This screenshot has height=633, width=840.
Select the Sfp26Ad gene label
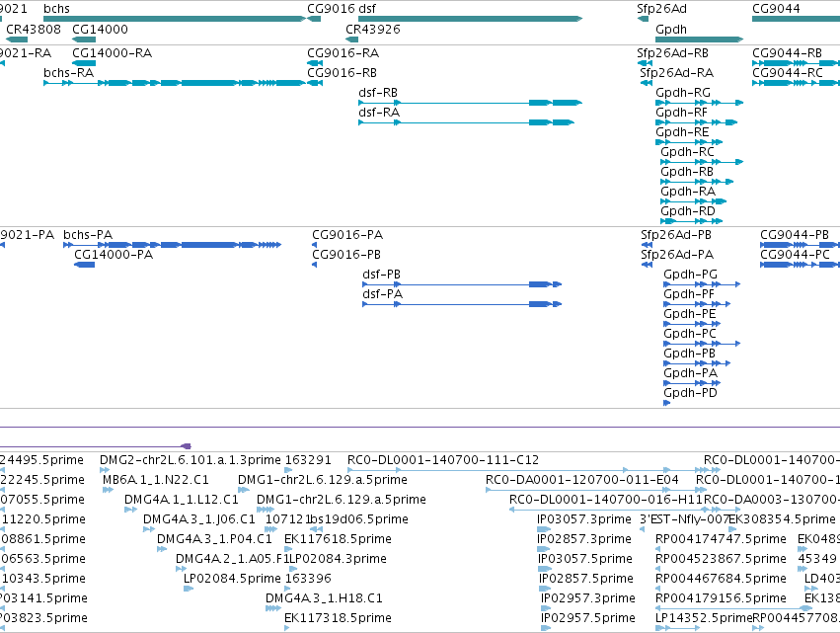661,9
